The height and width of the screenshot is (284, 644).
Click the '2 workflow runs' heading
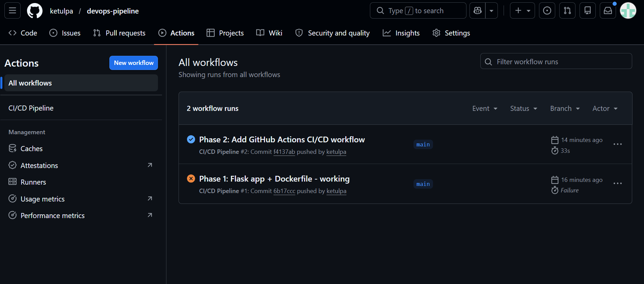[213, 109]
